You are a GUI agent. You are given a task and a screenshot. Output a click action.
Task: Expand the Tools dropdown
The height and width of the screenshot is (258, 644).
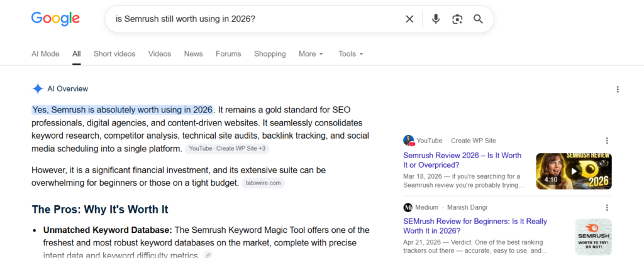click(x=351, y=54)
